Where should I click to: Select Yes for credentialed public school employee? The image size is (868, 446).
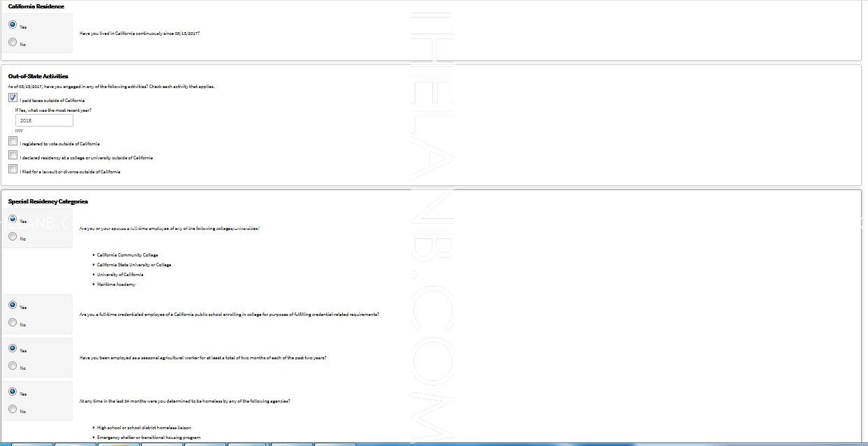13,305
